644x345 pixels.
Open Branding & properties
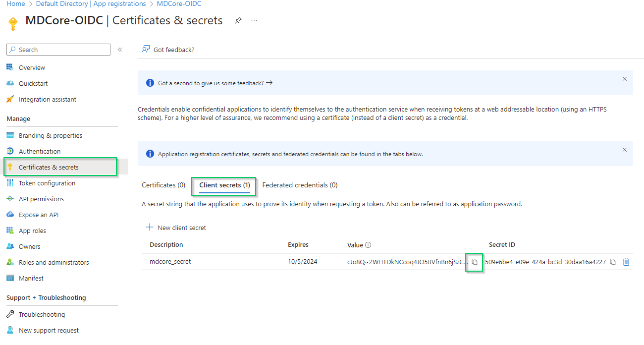tap(51, 135)
